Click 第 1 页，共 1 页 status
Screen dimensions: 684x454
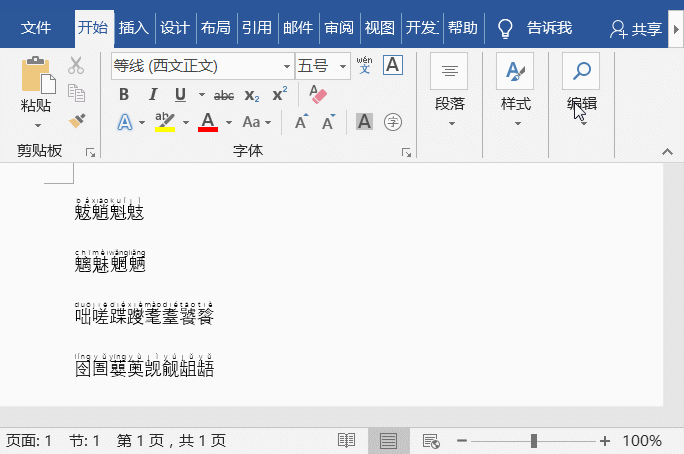coord(171,441)
